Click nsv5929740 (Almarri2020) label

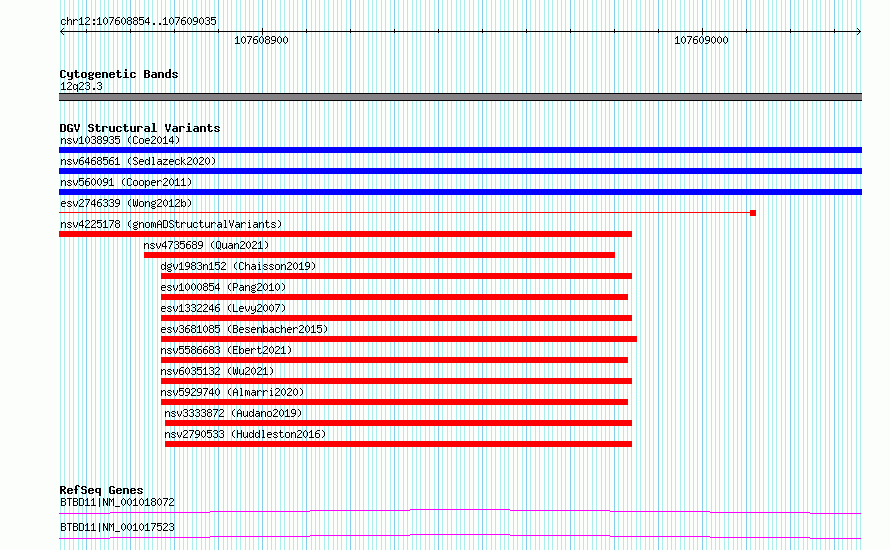click(x=232, y=392)
